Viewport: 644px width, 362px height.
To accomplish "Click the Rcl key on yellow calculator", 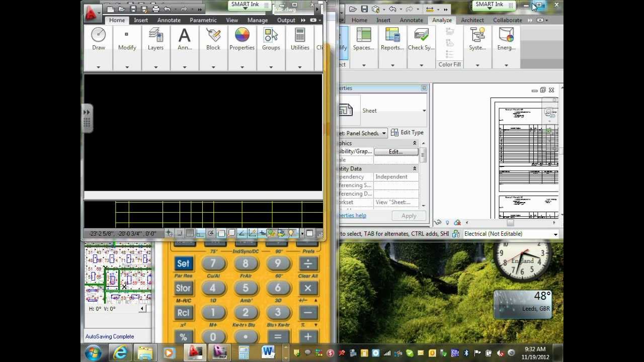I will tap(183, 312).
